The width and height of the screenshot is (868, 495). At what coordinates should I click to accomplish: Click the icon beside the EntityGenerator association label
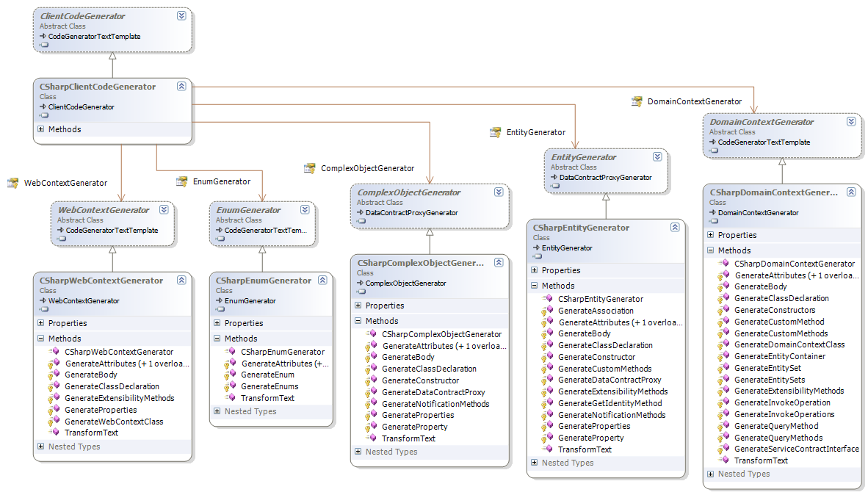495,132
